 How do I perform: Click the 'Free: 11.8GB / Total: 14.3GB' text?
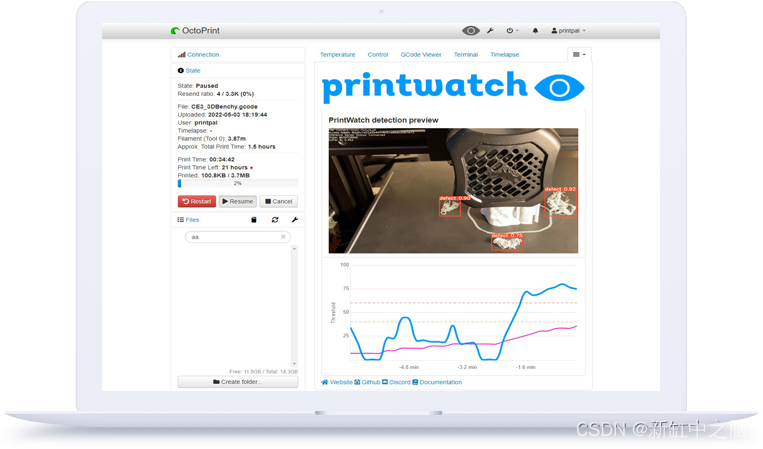(x=264, y=372)
